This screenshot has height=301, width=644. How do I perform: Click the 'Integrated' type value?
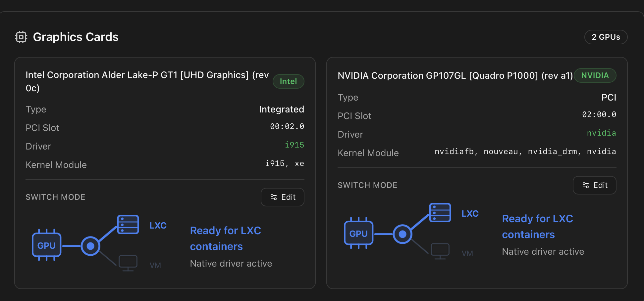pyautogui.click(x=282, y=109)
